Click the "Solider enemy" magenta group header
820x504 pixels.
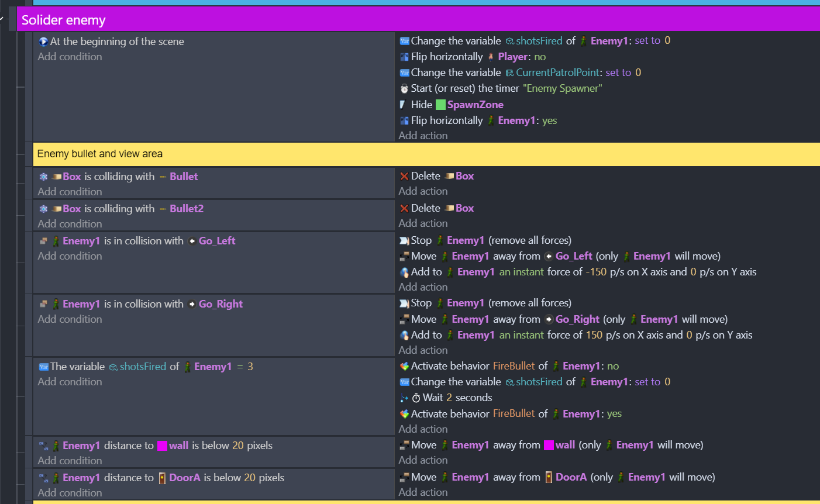(x=63, y=19)
